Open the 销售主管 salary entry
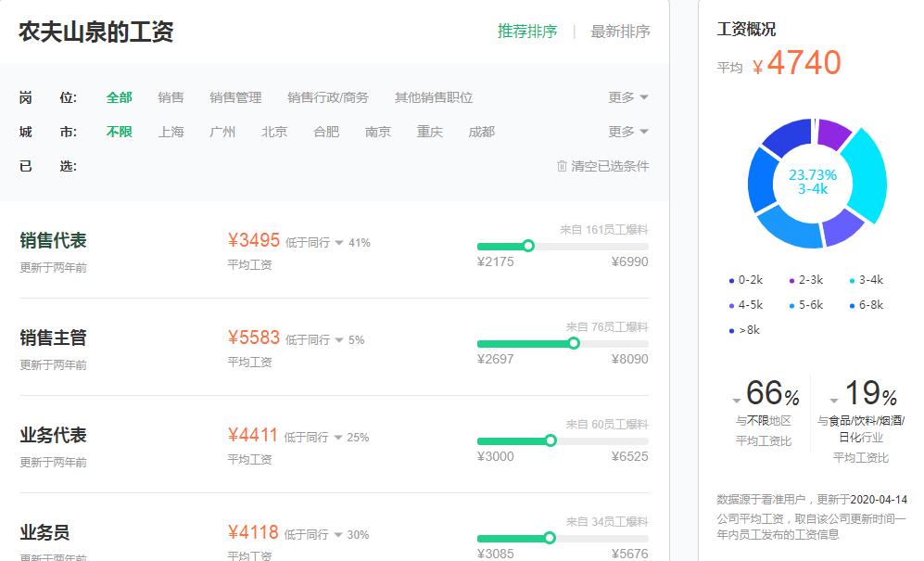The width and height of the screenshot is (924, 561). click(53, 338)
